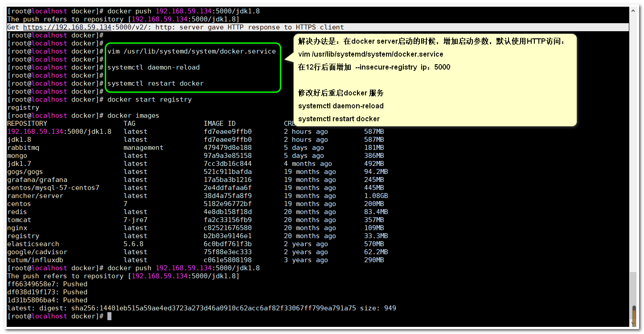Viewport: 644px width, 334px height.
Task: Click the 'ff66349658e7: Pushed' line
Action: (47, 284)
